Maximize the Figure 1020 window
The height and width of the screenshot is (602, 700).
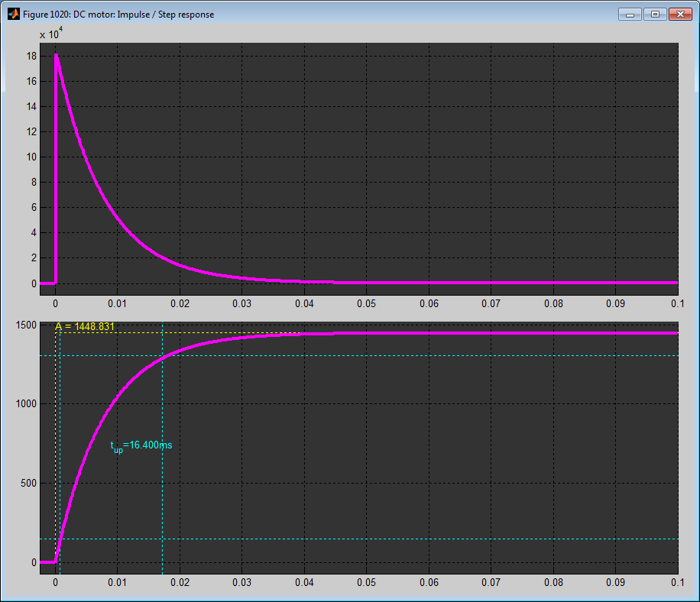coord(655,15)
